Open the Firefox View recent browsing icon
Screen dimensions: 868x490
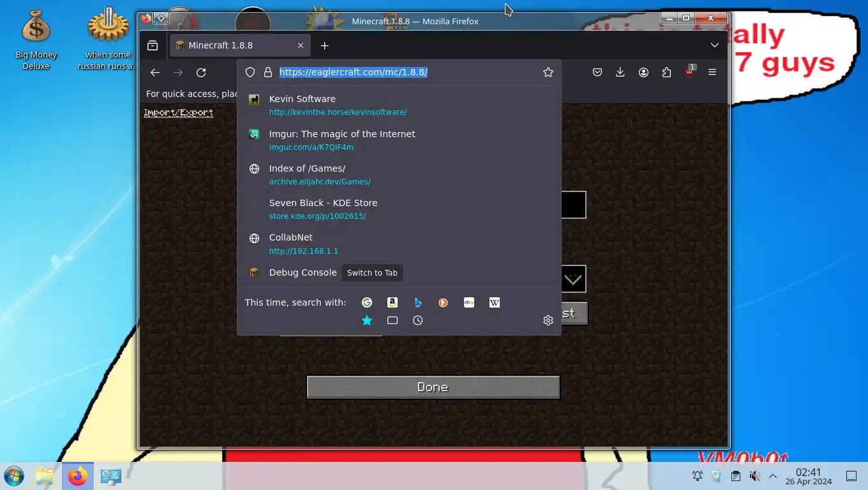[x=153, y=45]
